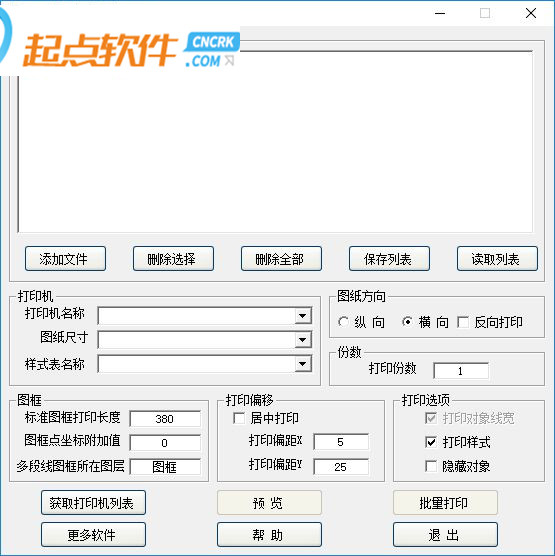Click the 打印偏距Y input field

click(341, 467)
